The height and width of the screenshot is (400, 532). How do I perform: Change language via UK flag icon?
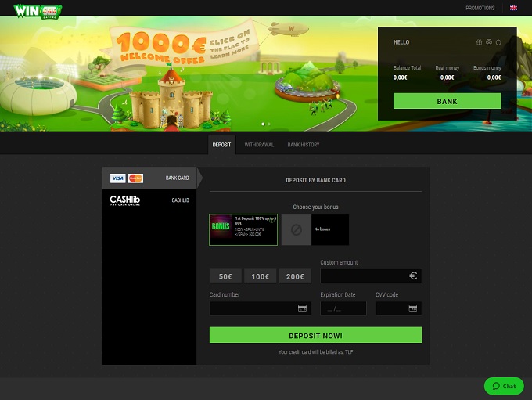click(x=513, y=8)
